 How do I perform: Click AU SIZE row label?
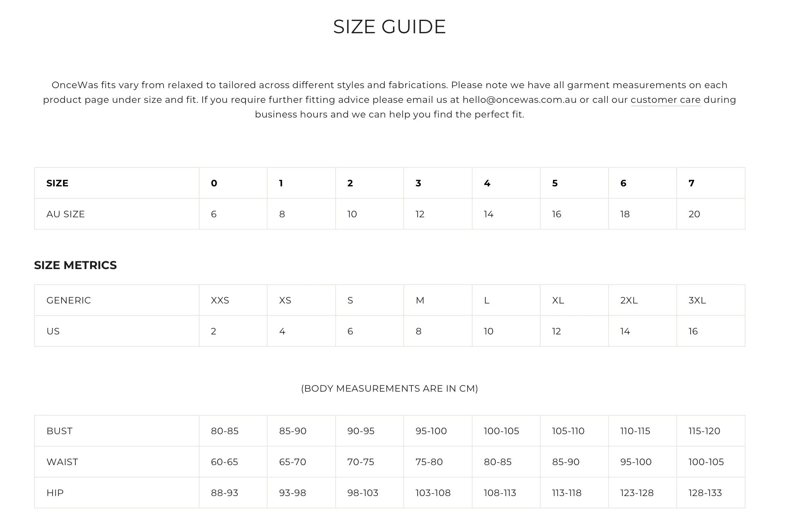pos(117,214)
